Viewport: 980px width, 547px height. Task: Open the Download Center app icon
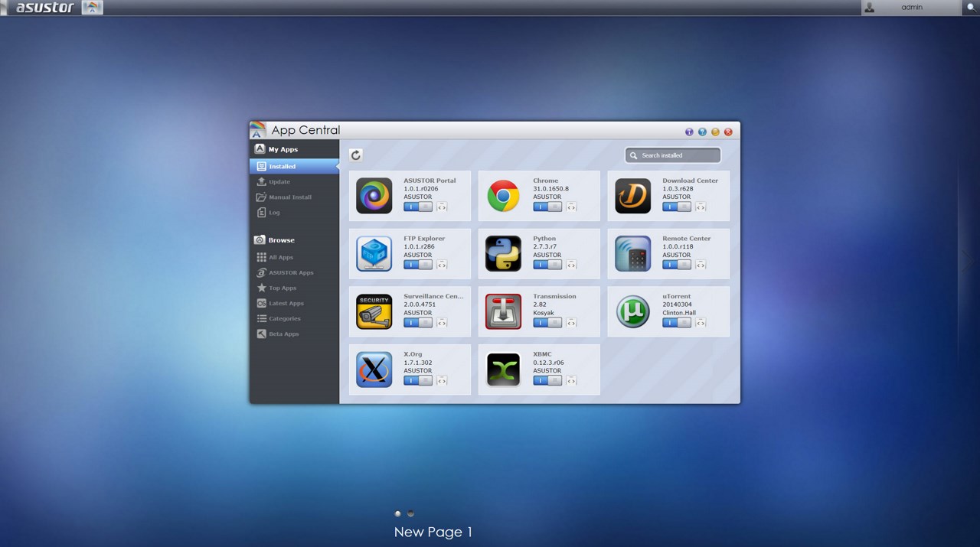click(x=633, y=196)
